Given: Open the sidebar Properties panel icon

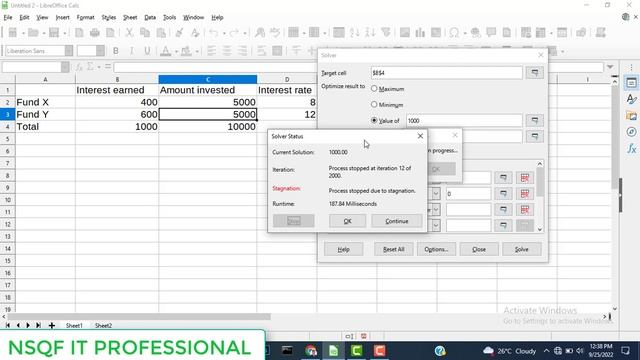Looking at the screenshot, I should (x=631, y=83).
